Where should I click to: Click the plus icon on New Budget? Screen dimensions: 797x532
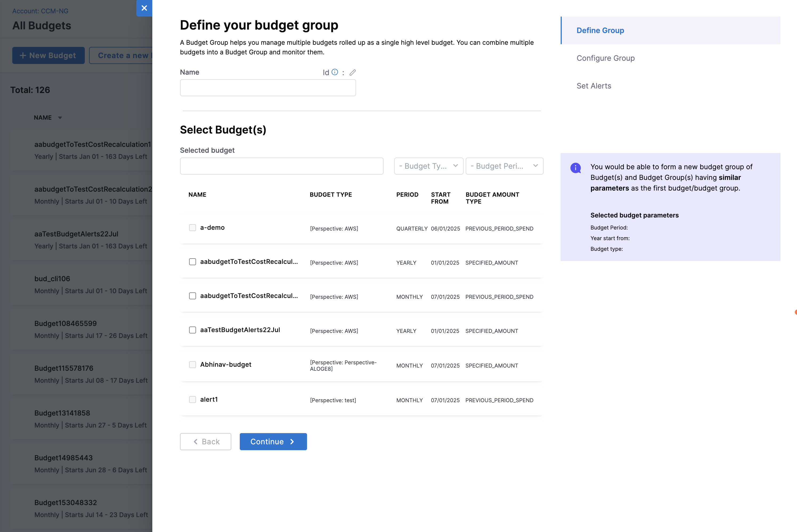click(23, 55)
